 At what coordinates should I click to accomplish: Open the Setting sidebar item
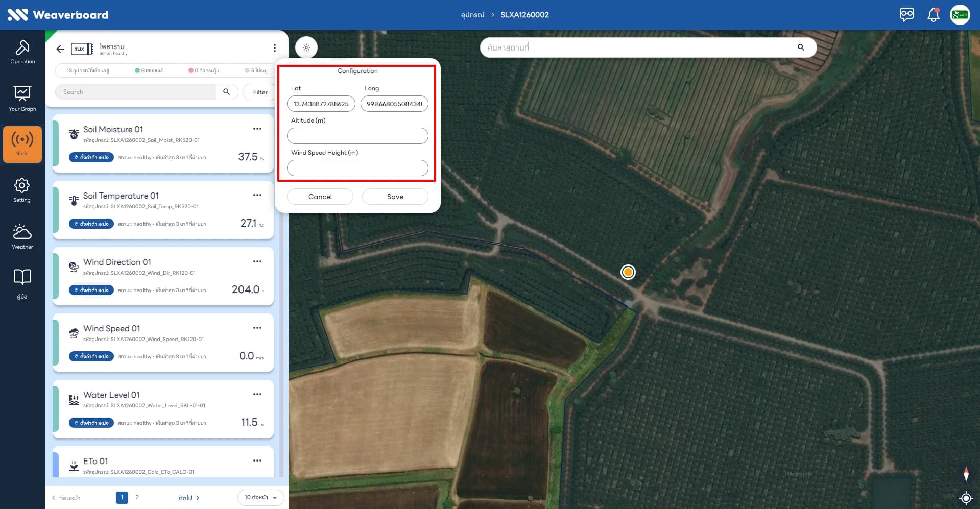coord(22,190)
